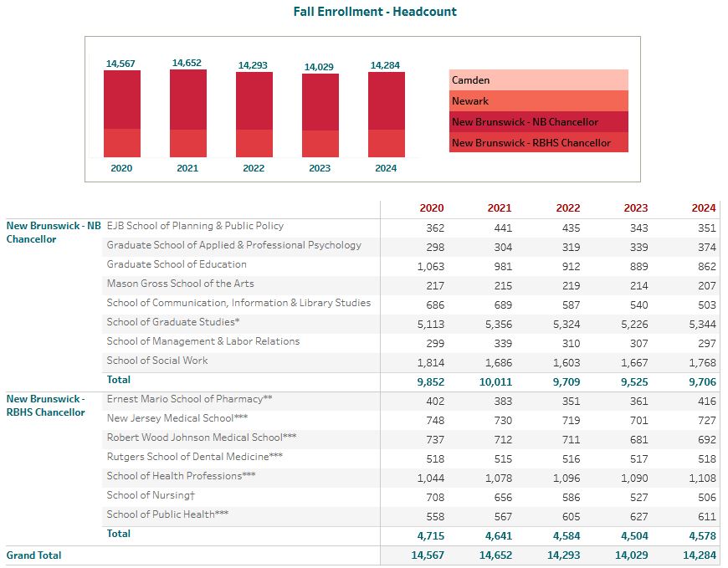Select the 2021 table column header
The image size is (728, 568).
[499, 208]
